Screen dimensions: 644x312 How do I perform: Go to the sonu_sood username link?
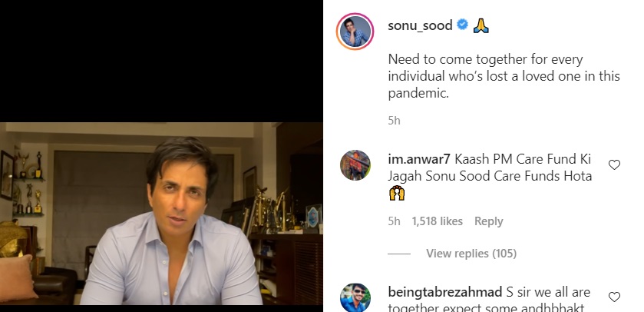(x=421, y=25)
